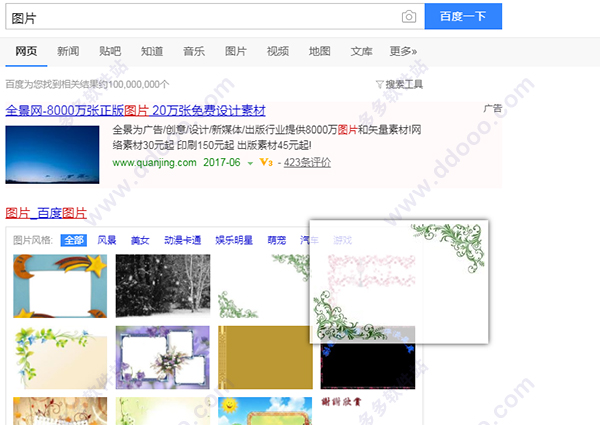The image size is (600, 425).
Task: Open the black-and-white snowy forest thumbnail
Action: pos(163,286)
